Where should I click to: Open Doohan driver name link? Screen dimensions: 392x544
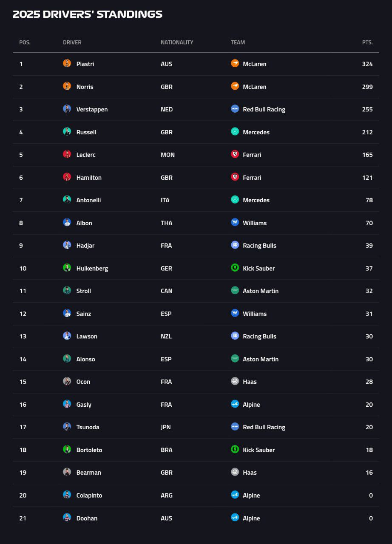click(x=87, y=518)
